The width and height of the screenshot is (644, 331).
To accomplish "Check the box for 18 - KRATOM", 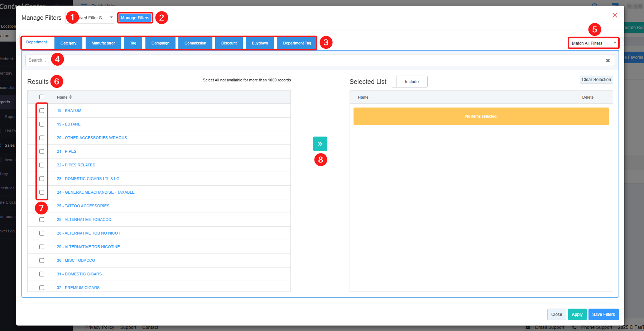I will click(42, 110).
